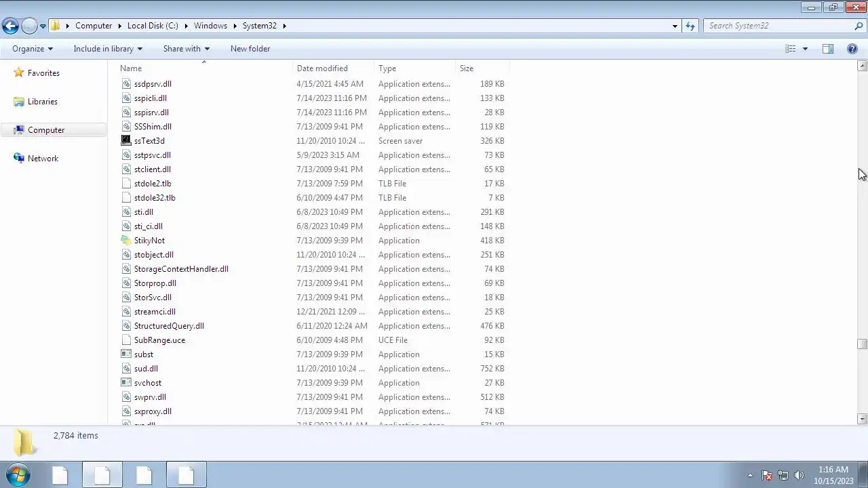Click the Computer breadcrumb in address bar
This screenshot has height=488, width=868.
[94, 26]
